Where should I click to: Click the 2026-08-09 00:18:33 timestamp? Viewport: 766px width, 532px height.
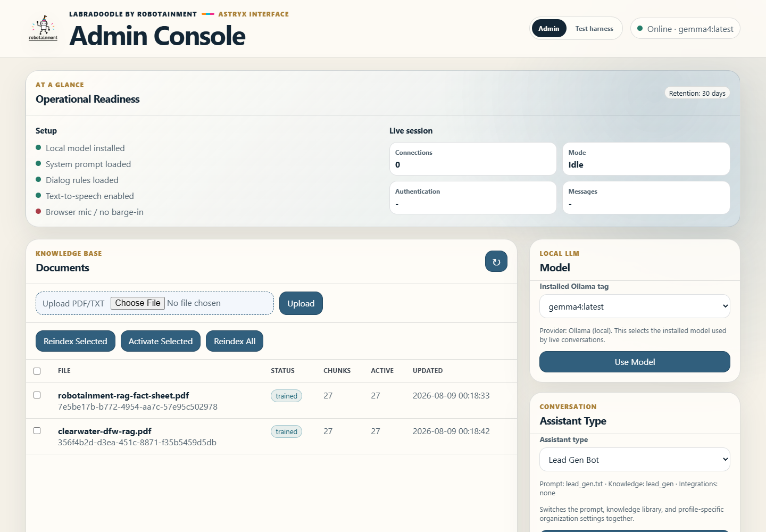click(451, 395)
